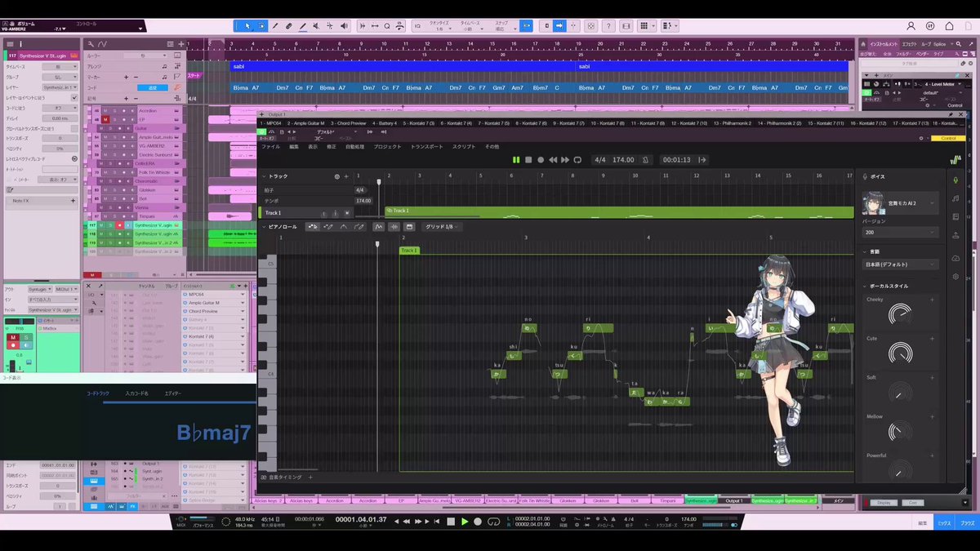Open the レイヤー dropdown in inspector
Viewport: 980px width, 551px height.
60,87
